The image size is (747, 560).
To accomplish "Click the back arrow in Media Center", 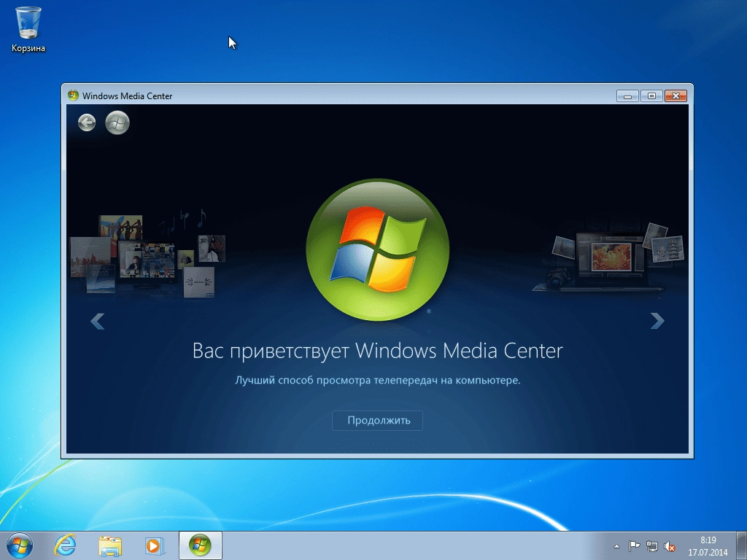I will coord(87,122).
